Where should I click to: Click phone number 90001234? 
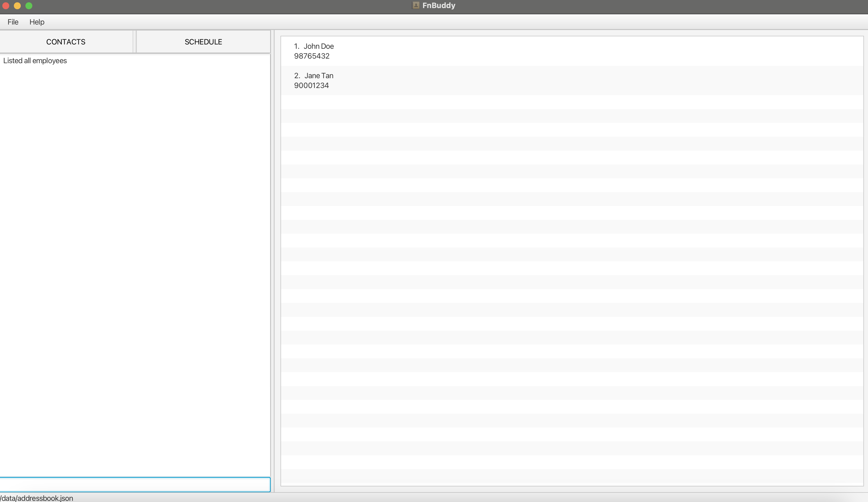coord(311,85)
